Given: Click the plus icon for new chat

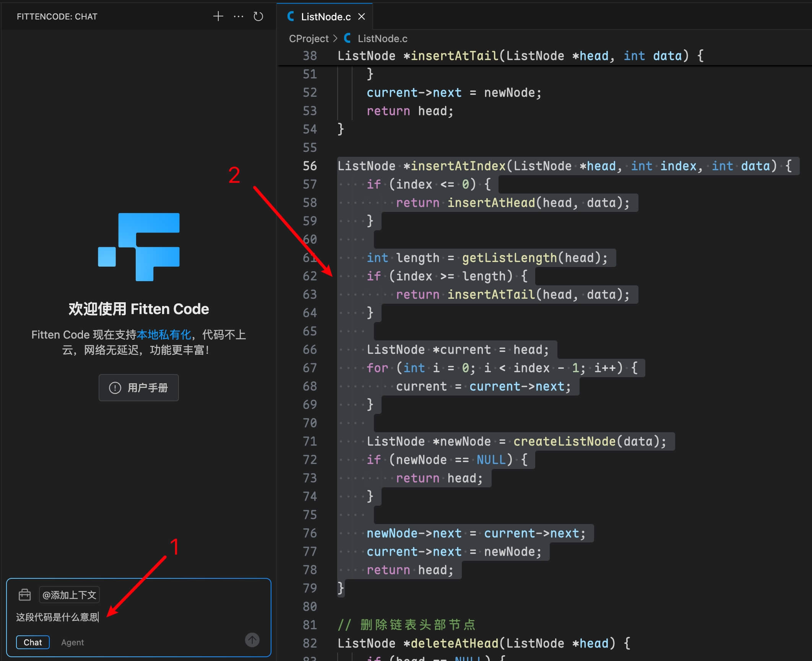Looking at the screenshot, I should (x=218, y=16).
